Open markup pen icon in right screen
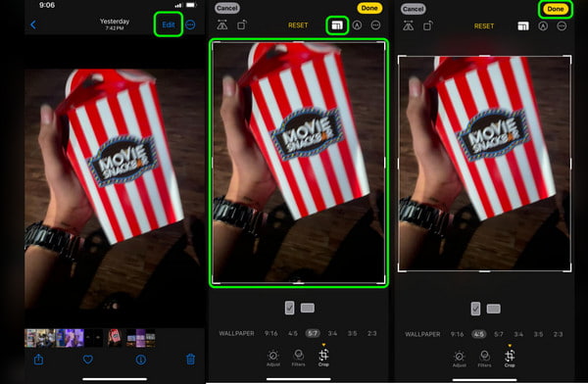This screenshot has height=384, width=588. [x=543, y=25]
